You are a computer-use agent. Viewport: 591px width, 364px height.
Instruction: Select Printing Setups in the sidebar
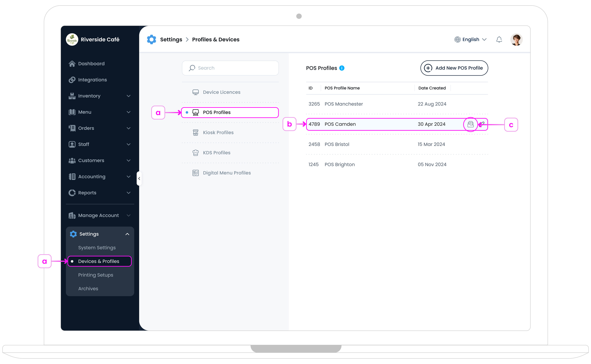pyautogui.click(x=96, y=275)
